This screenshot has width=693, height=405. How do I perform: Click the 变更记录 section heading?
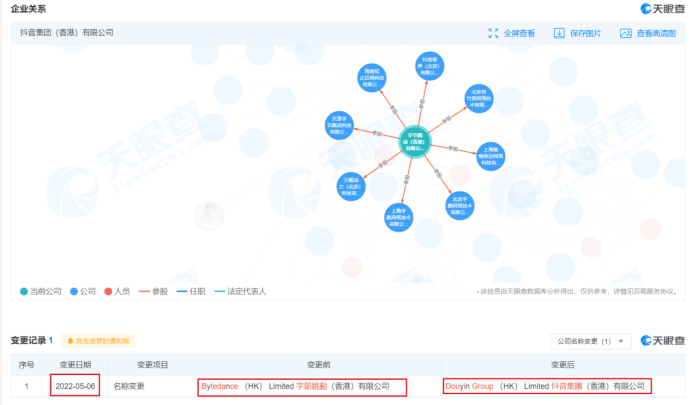pyautogui.click(x=32, y=341)
